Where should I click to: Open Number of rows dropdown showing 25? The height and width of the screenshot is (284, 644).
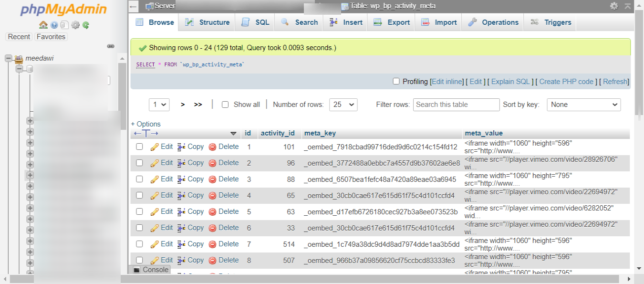click(x=343, y=105)
